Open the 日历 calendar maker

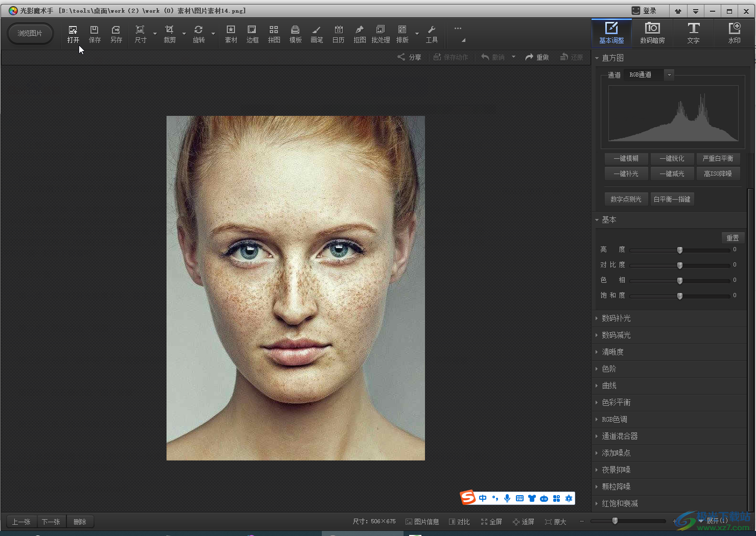click(x=338, y=34)
